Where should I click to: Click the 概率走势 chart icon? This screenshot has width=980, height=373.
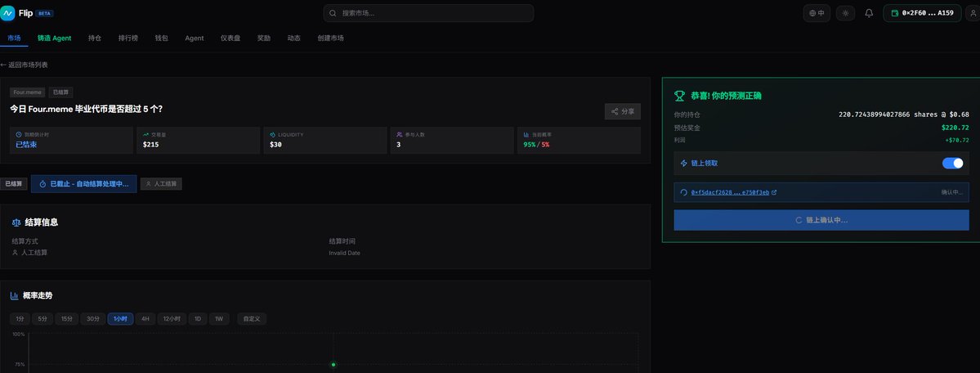[15, 295]
